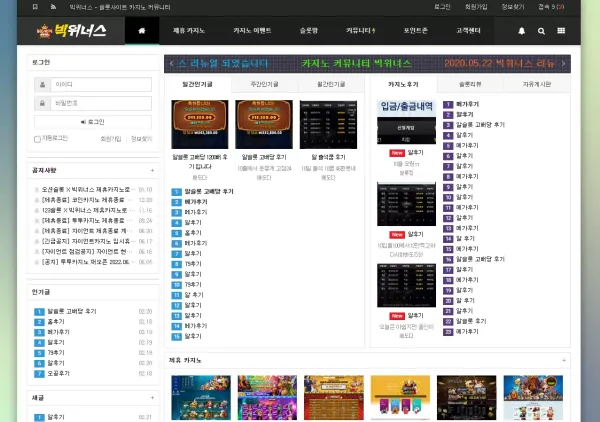Viewport: 600px width, 422px height.
Task: Open rank 8 TS후기 in daily list
Action: (193, 264)
